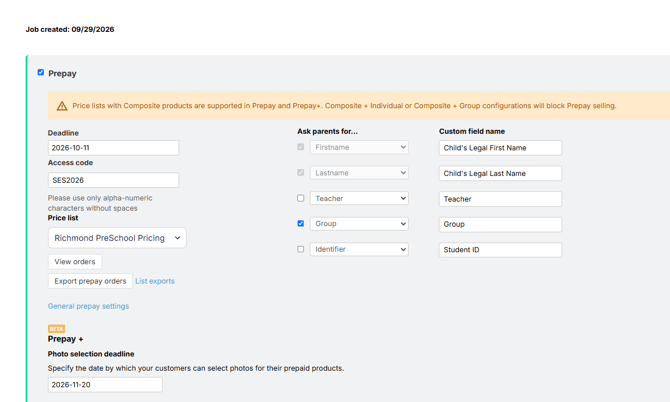Click the alpha-numeric characters hint text
Viewport: 670px width, 402px height.
pos(100,203)
